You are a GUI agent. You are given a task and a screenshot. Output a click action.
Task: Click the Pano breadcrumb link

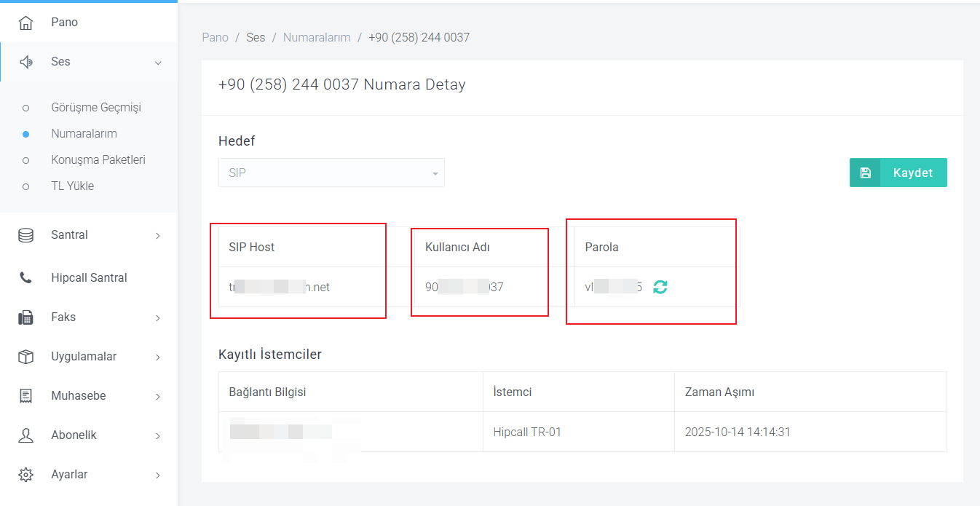pyautogui.click(x=215, y=37)
